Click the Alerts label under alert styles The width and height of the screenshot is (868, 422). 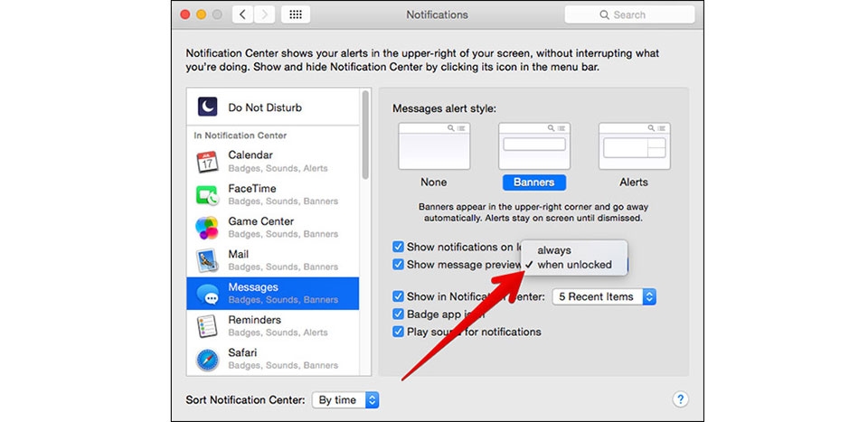pyautogui.click(x=634, y=182)
